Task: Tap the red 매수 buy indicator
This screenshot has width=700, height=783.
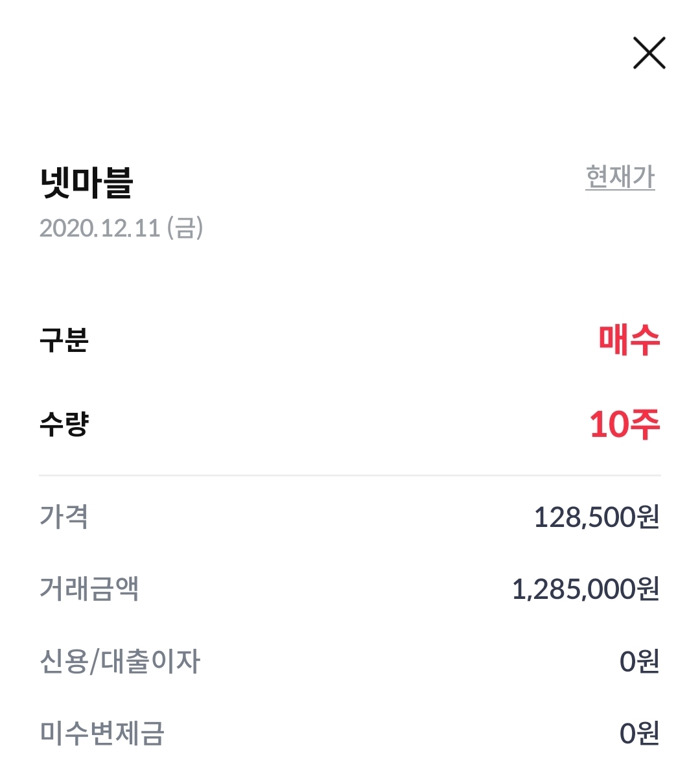Action: 629,340
